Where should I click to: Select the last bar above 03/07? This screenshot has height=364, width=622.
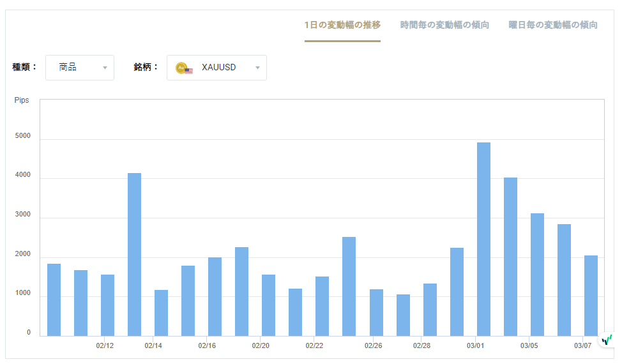tap(591, 296)
